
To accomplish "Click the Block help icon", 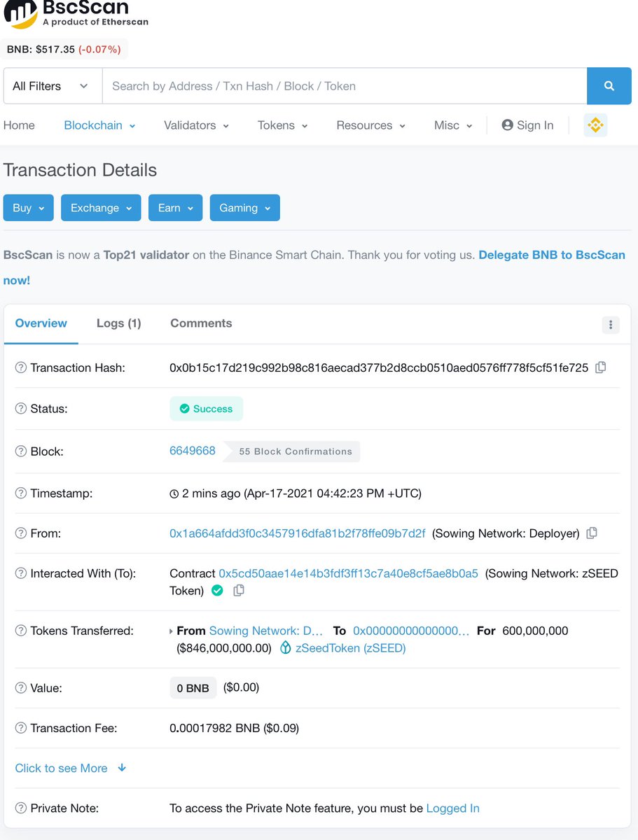I will point(21,451).
